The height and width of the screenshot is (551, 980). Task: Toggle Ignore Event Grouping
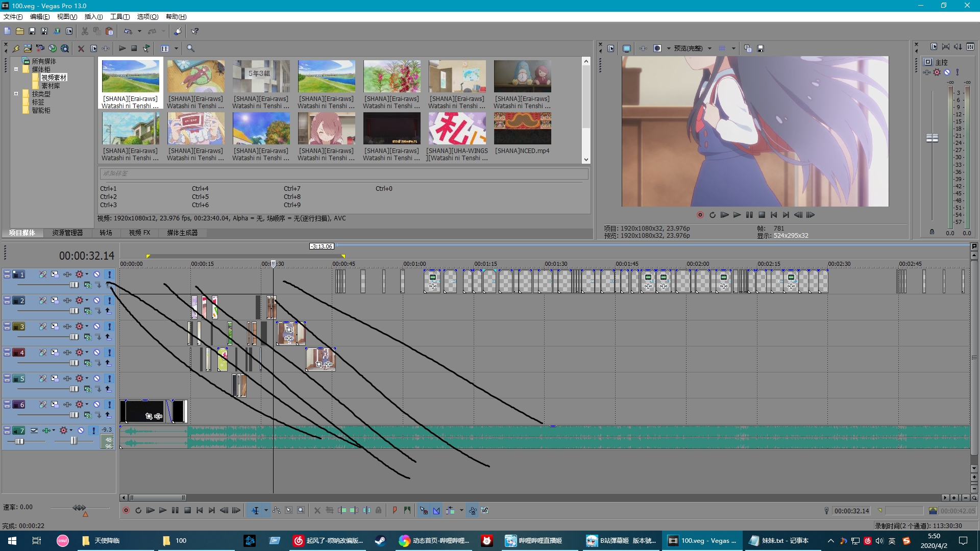tap(485, 511)
